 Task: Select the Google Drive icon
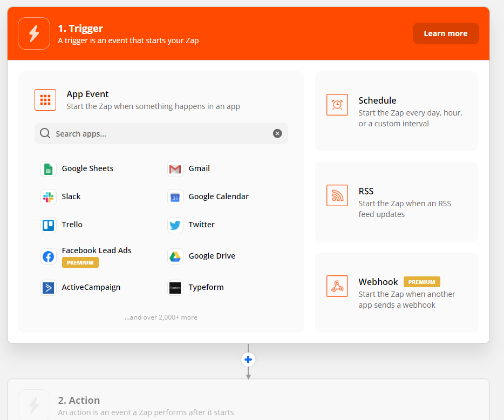tap(175, 256)
